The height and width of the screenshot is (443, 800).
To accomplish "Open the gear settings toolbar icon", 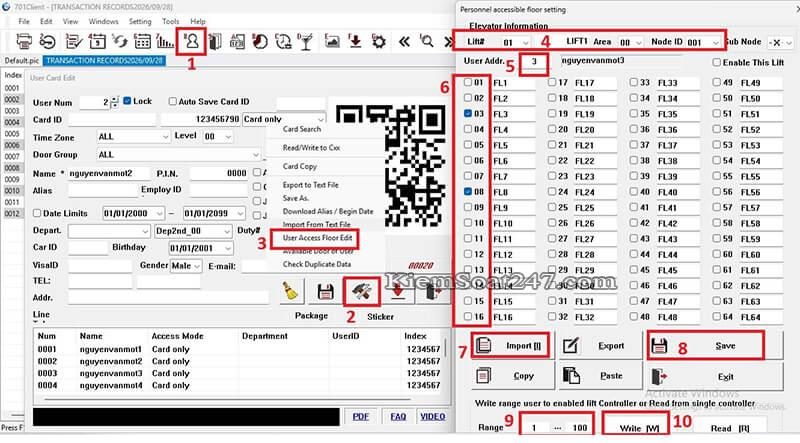I will pos(379,41).
